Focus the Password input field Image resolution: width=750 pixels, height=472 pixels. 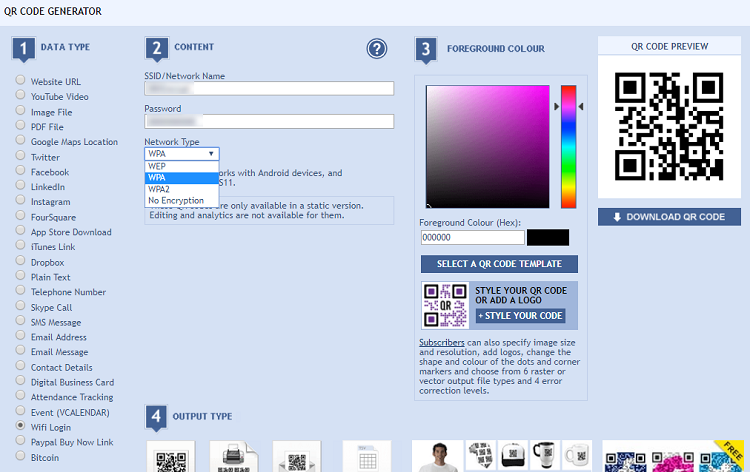coord(269,121)
